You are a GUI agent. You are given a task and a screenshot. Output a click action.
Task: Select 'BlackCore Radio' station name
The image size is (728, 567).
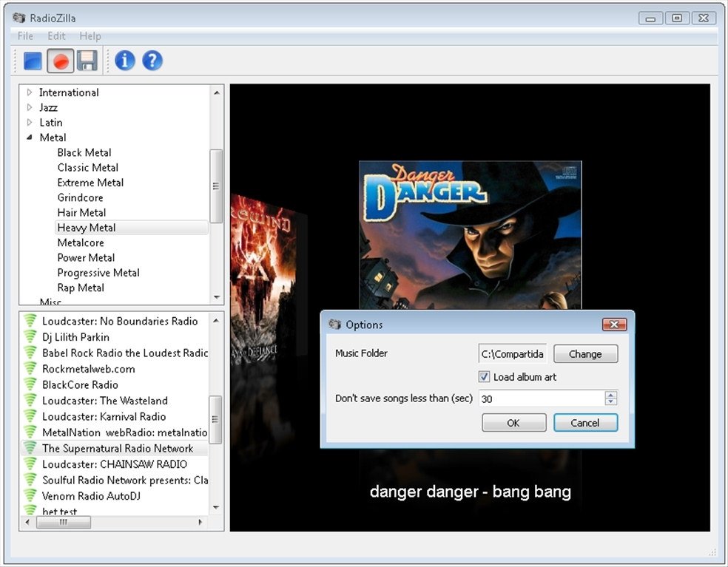[81, 384]
